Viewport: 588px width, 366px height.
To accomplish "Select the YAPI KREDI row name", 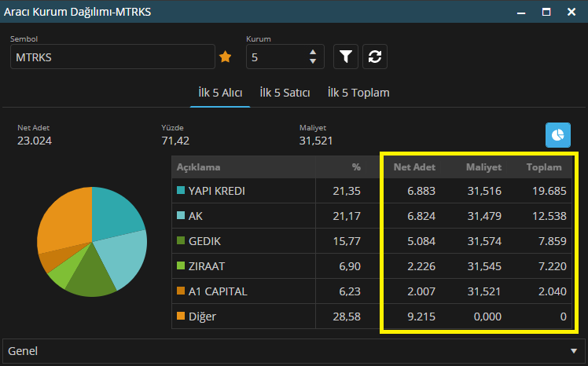I will point(217,191).
